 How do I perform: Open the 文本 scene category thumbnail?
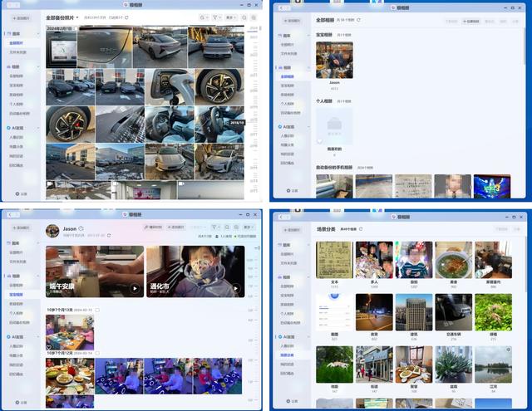(x=334, y=260)
